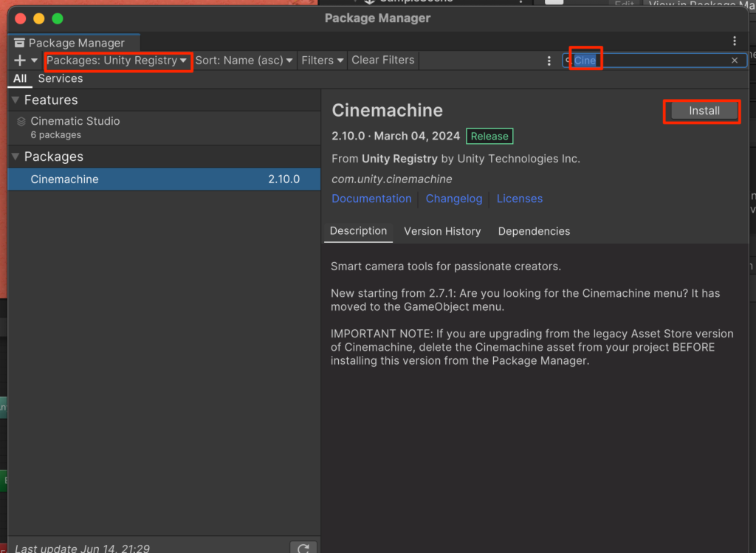Click the Package Manager tab icon
756x553 pixels.
coord(19,43)
